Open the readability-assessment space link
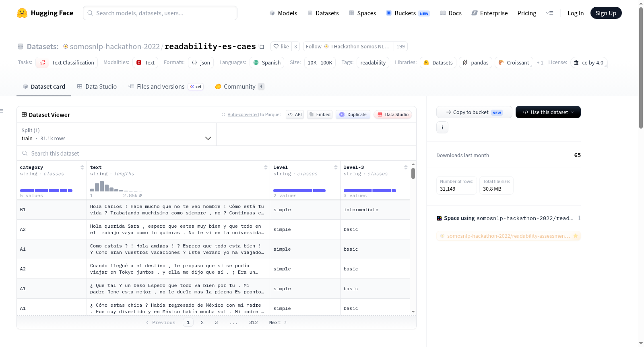This screenshot has width=644, height=347. [x=508, y=236]
